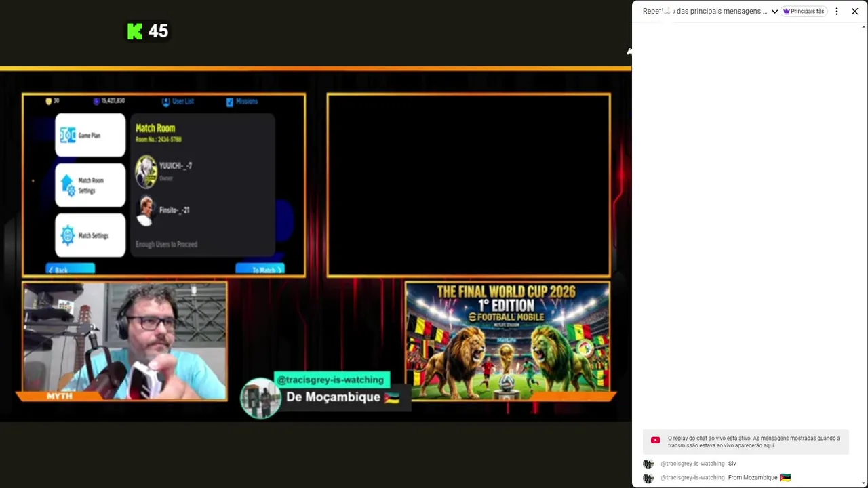The width and height of the screenshot is (868, 488).
Task: Open the Missions tab
Action: (242, 101)
